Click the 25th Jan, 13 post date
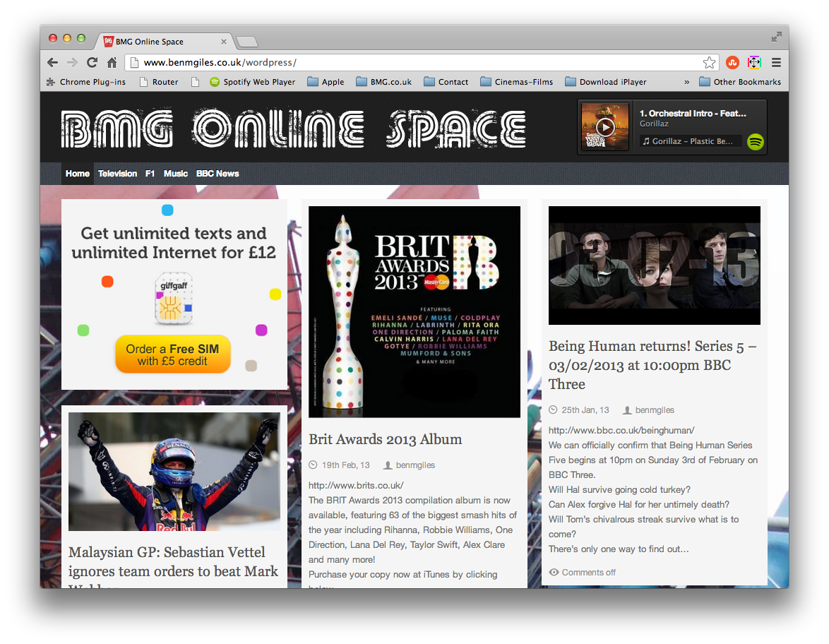The height and width of the screenshot is (644, 829). coord(585,410)
